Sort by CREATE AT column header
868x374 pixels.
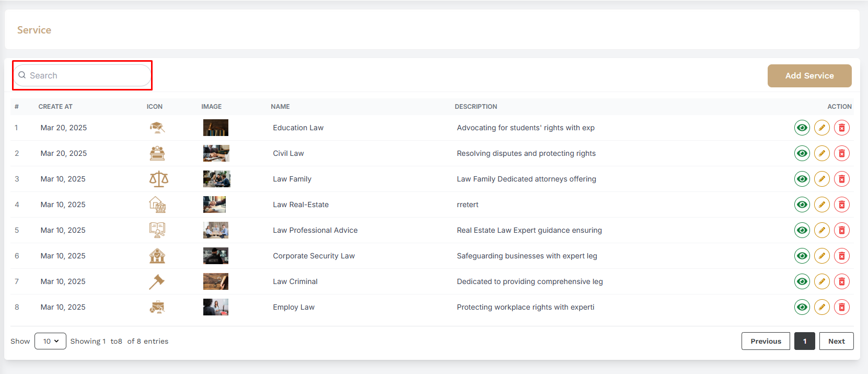click(55, 107)
